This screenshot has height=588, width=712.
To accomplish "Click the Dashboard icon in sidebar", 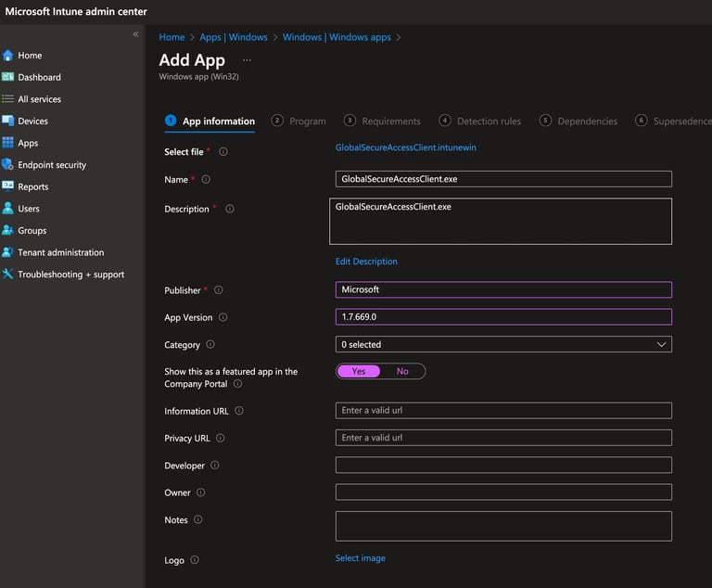I will pyautogui.click(x=7, y=77).
